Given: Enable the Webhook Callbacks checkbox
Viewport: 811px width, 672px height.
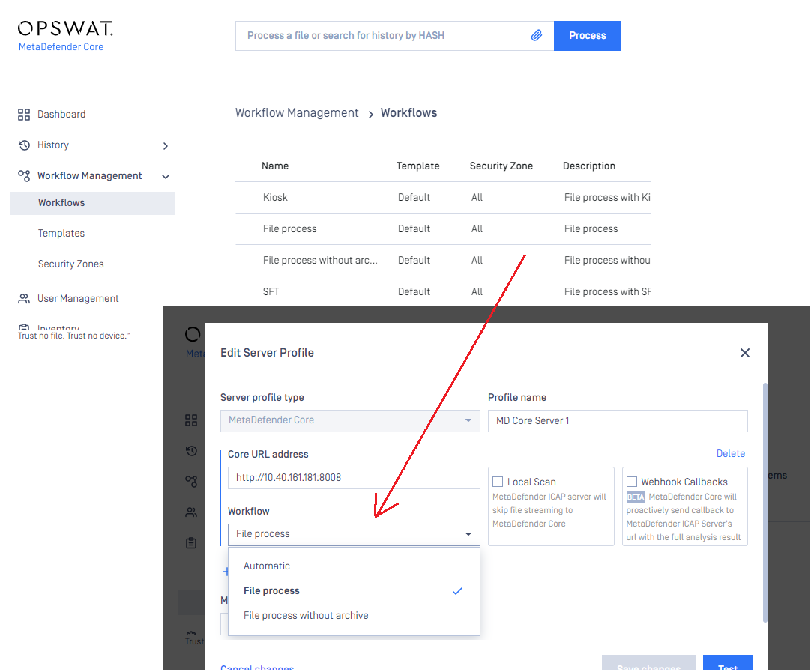Looking at the screenshot, I should (x=632, y=482).
